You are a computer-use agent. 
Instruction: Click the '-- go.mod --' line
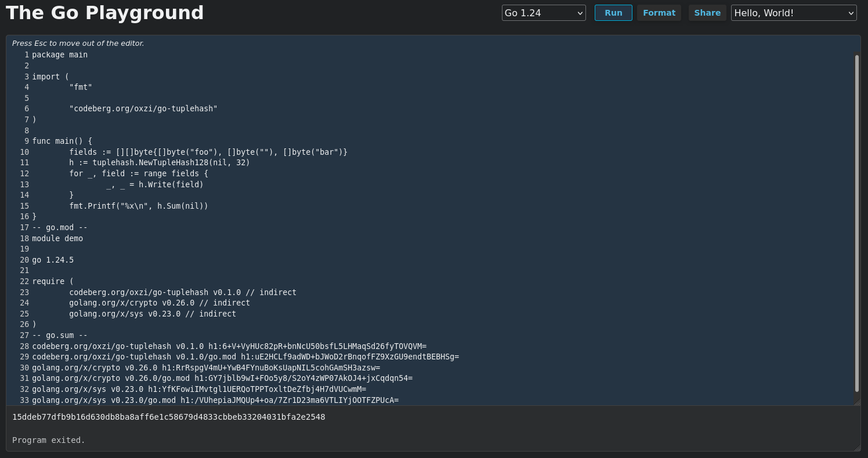[x=60, y=227]
